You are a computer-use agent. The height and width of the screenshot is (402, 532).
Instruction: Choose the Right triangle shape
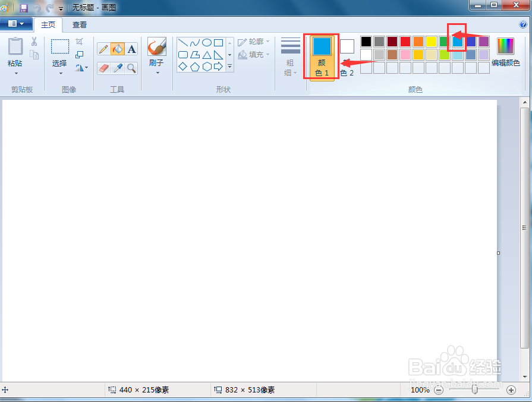tap(219, 55)
